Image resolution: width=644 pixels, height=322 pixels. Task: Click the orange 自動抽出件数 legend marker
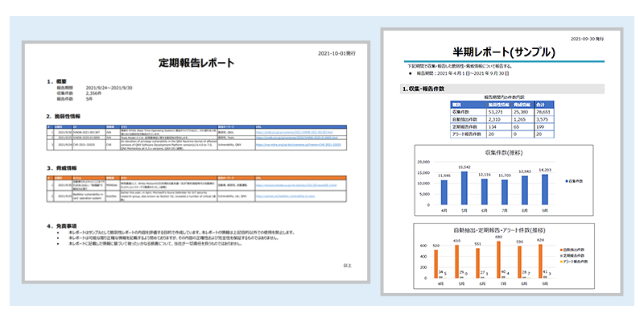(x=559, y=250)
